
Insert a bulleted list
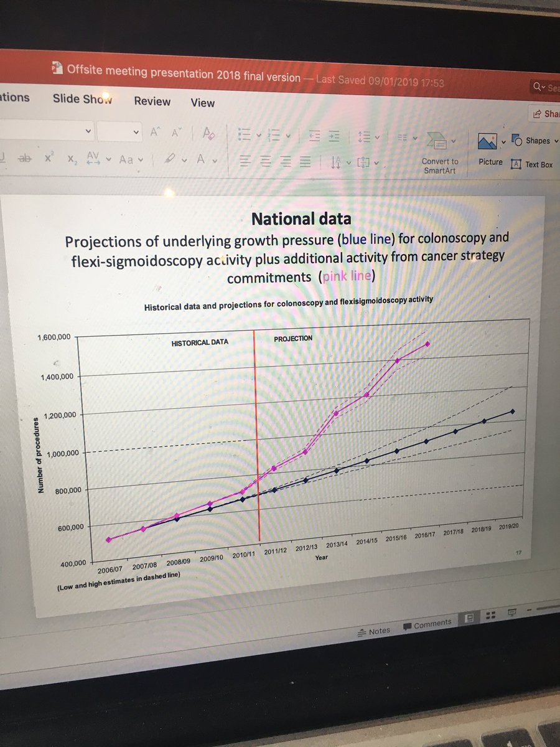pyautogui.click(x=244, y=134)
